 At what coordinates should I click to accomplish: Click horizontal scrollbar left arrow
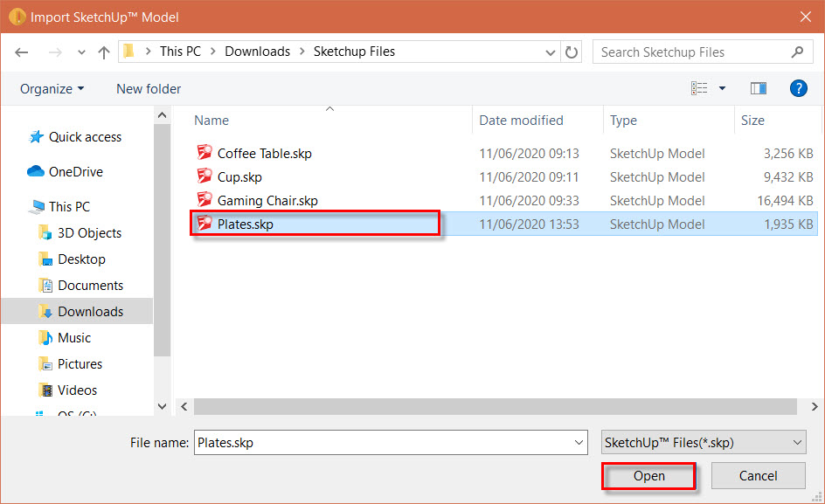tap(184, 407)
